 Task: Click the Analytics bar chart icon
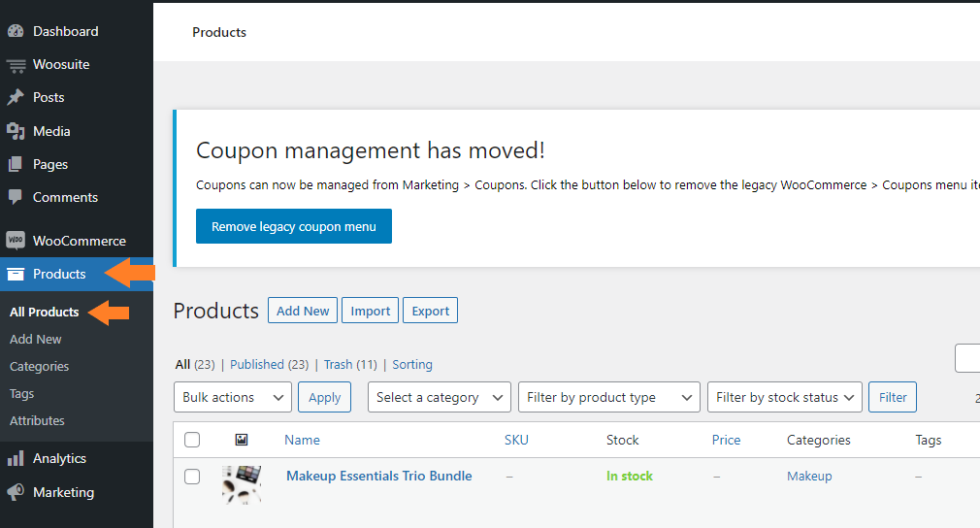[x=16, y=459]
